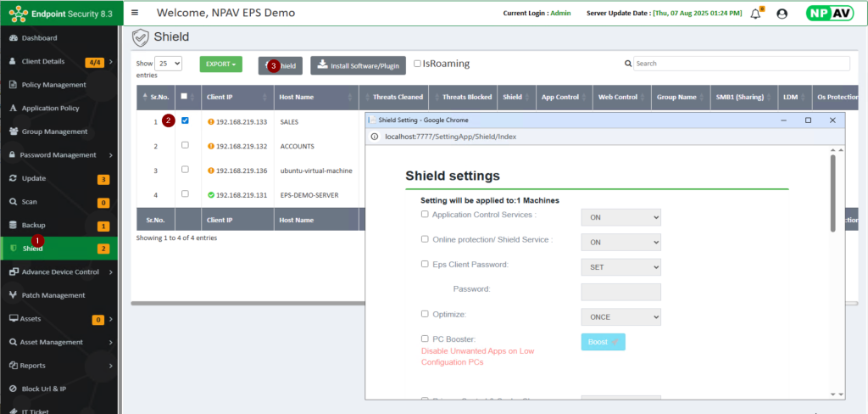This screenshot has width=868, height=414.
Task: Toggle the hamburger menu icon
Action: click(x=135, y=13)
